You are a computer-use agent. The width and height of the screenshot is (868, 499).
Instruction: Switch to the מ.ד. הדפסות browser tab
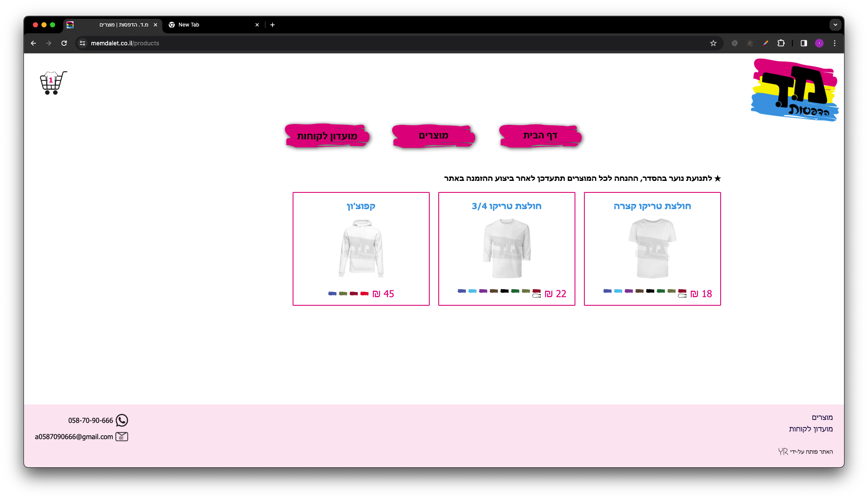[113, 25]
